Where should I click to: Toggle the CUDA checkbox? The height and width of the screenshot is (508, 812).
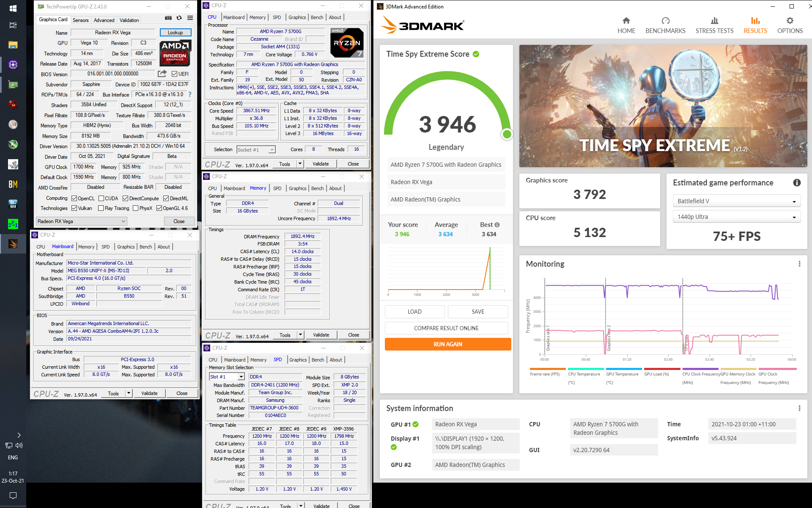pos(101,198)
